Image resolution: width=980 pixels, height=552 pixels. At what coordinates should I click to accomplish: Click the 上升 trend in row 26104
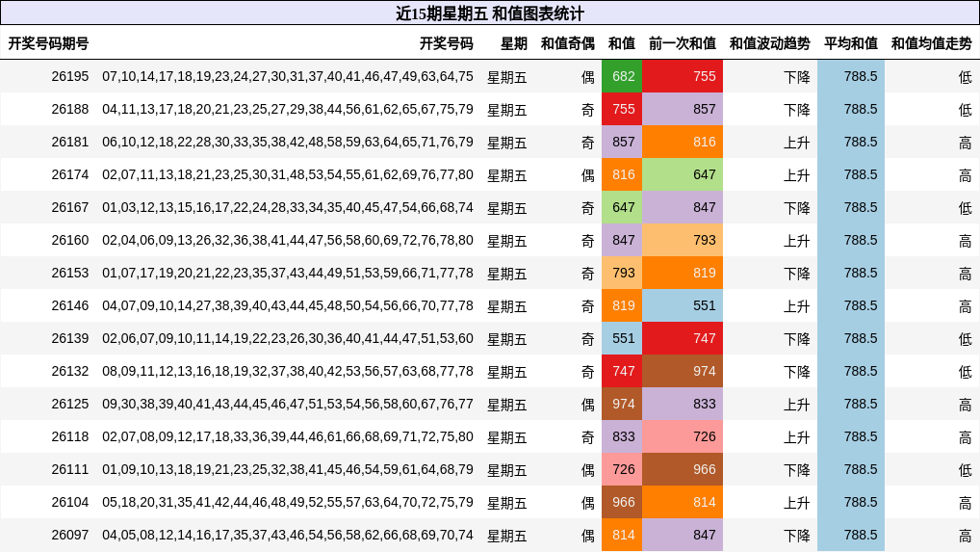(797, 503)
